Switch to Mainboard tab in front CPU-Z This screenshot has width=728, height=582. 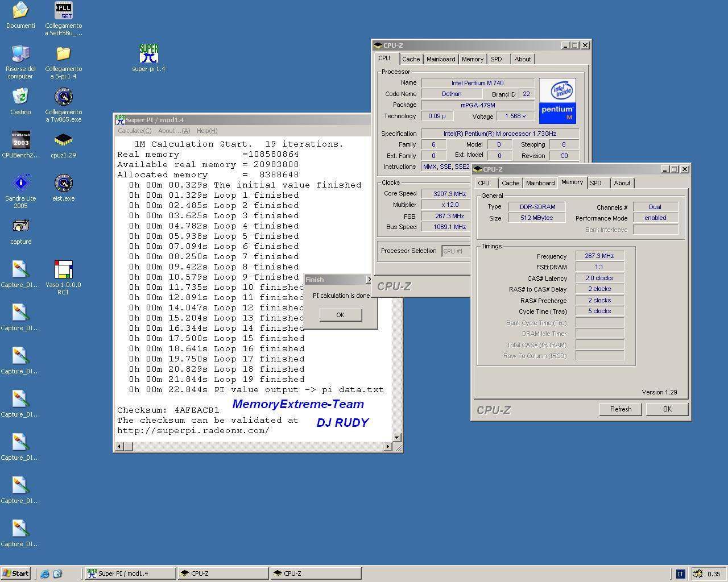pyautogui.click(x=540, y=183)
